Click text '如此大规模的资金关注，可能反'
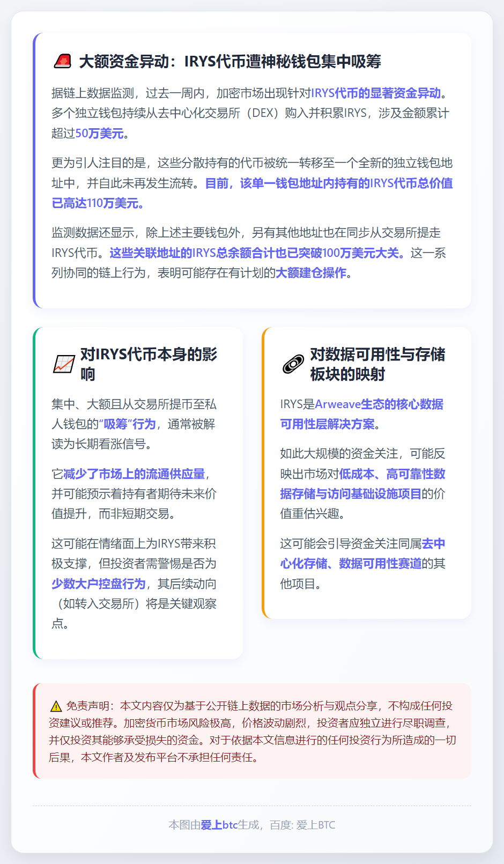This screenshot has width=504, height=864. 362,454
